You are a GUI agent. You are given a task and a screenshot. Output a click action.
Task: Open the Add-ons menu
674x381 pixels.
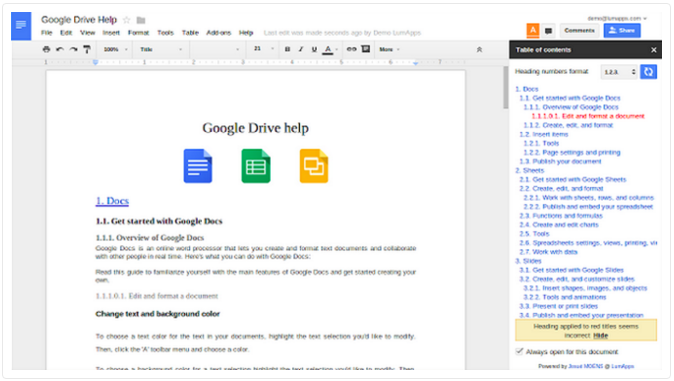click(218, 33)
